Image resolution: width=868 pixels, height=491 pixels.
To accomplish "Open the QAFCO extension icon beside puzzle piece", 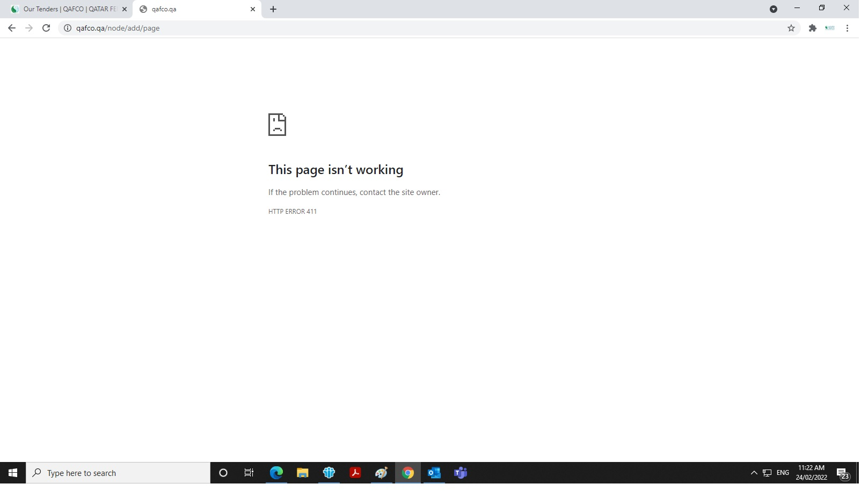I will click(830, 28).
